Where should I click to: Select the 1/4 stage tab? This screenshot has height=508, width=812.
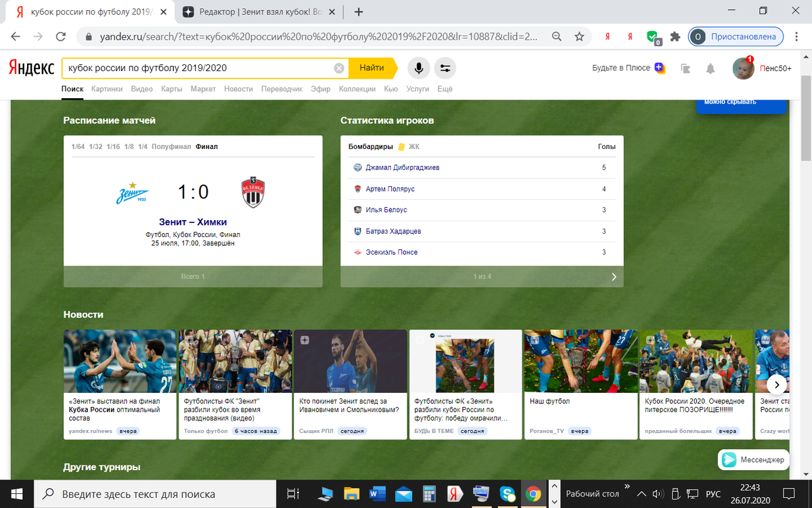(143, 146)
